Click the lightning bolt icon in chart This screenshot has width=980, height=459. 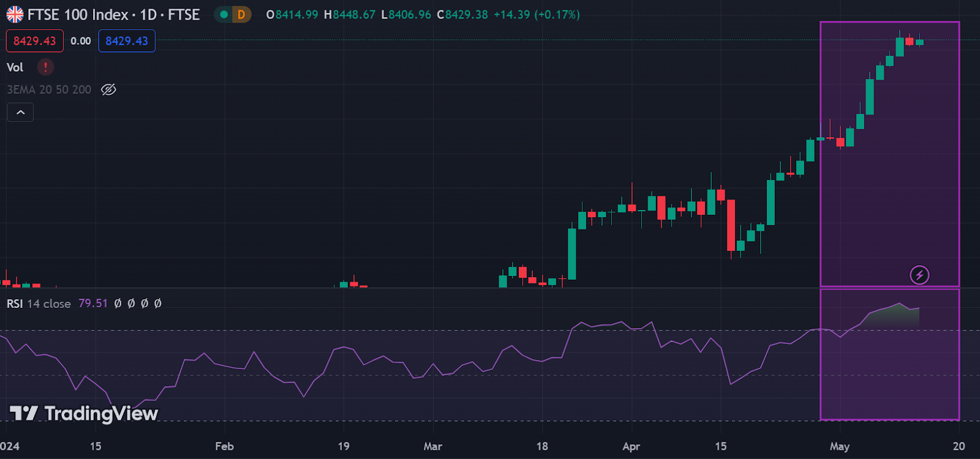(x=919, y=275)
